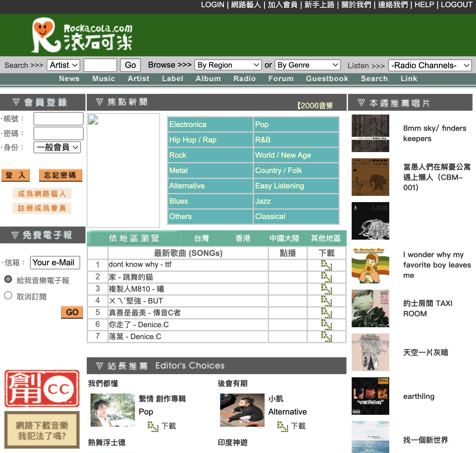Click the download icon for "dont know why - ttf"
The width and height of the screenshot is (476, 453).
(327, 265)
